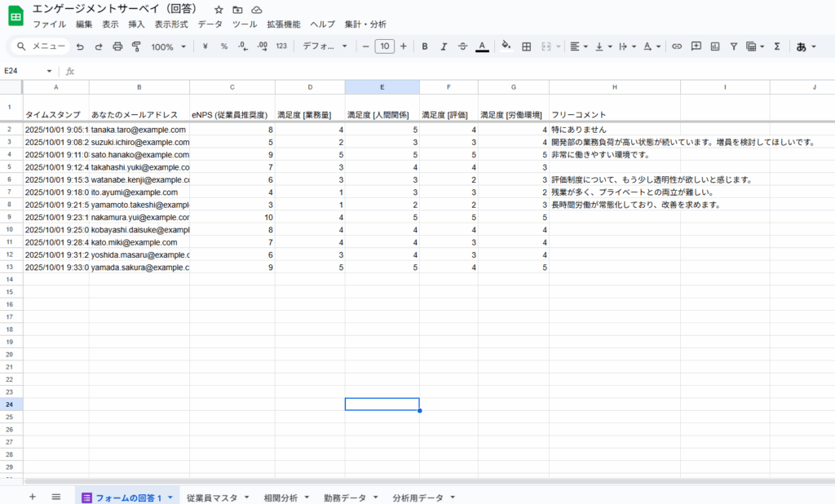Click the insert link icon

[x=676, y=46]
